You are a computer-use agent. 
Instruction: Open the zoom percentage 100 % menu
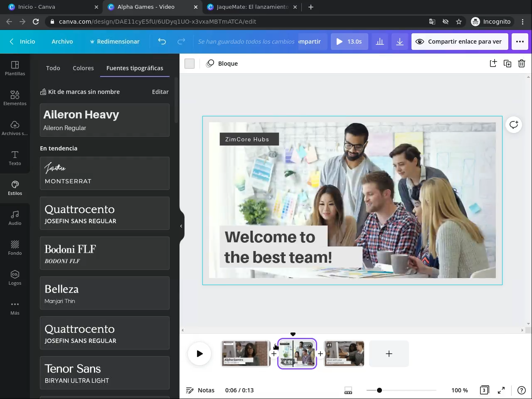tap(460, 390)
